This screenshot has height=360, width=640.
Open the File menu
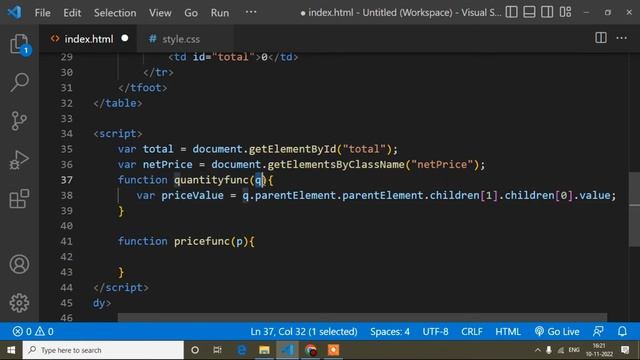pos(42,13)
